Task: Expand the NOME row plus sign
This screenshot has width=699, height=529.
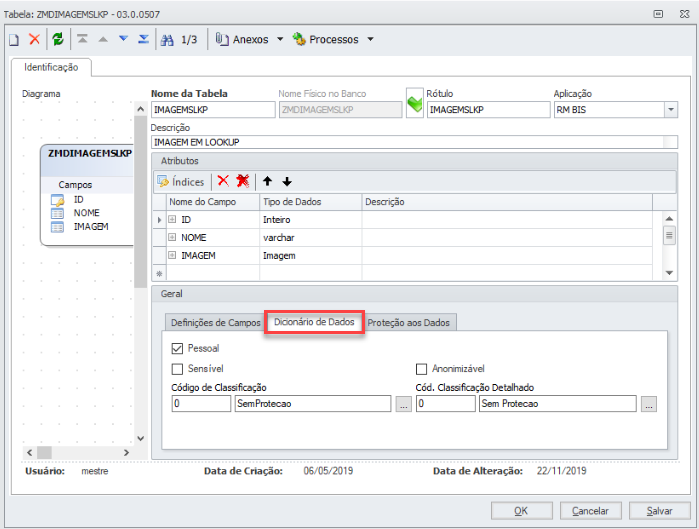Action: [x=172, y=237]
